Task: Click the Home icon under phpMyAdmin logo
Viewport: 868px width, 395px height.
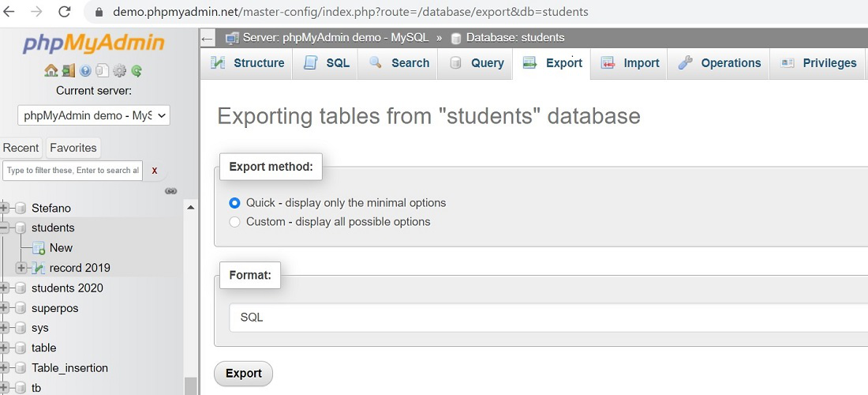Action: [51, 70]
